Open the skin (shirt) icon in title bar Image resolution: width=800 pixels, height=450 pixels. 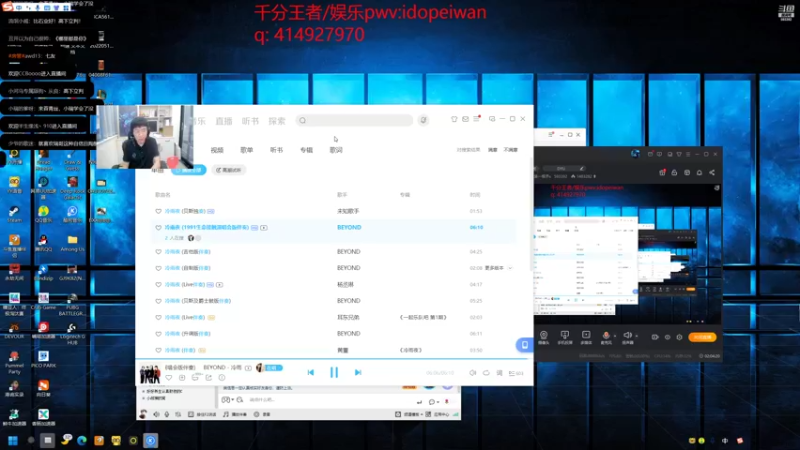point(454,119)
